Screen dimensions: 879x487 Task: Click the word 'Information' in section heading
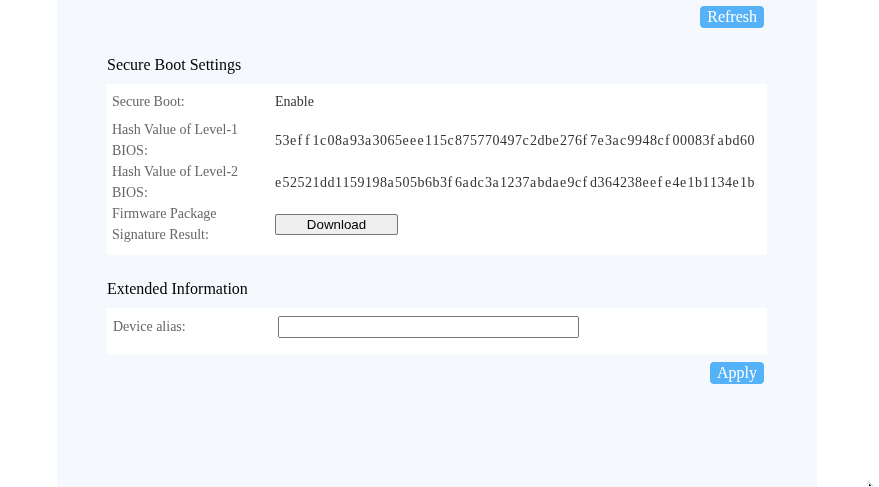[x=211, y=289]
